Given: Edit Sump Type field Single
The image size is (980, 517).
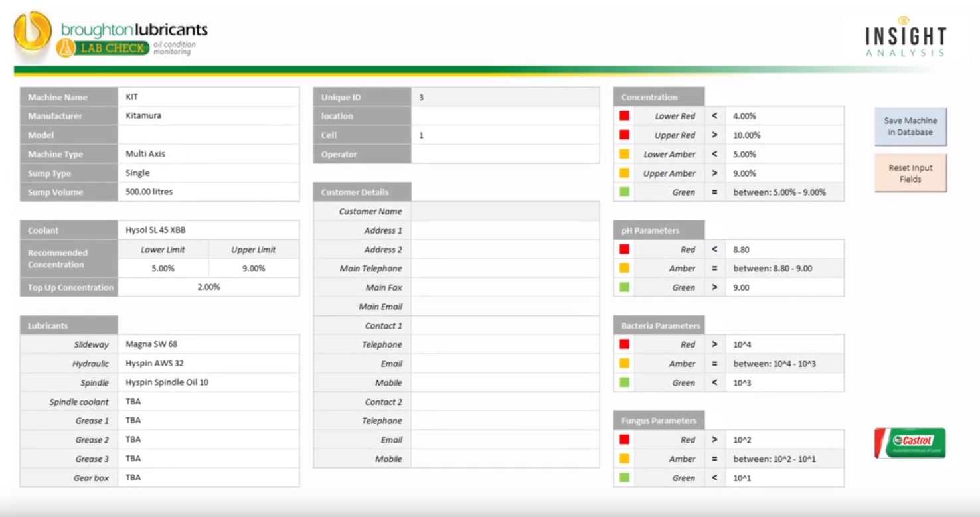Looking at the screenshot, I should (208, 173).
